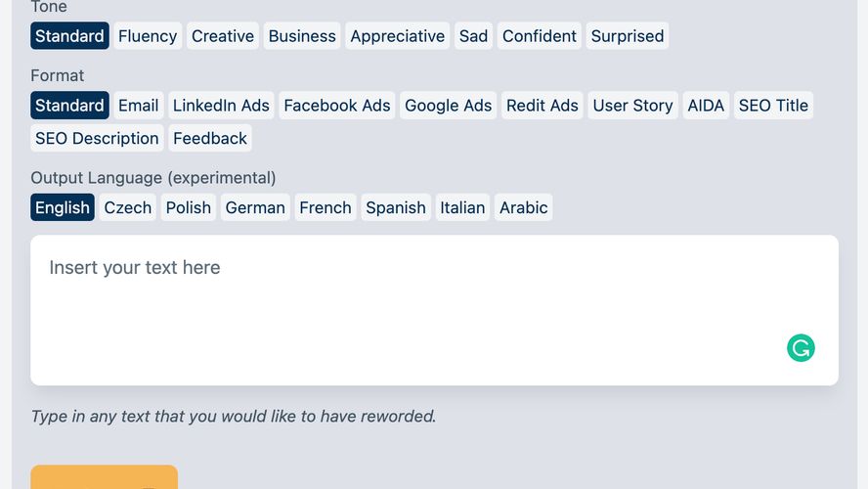Set tone to Sad
Image resolution: width=868 pixels, height=489 pixels.
(473, 36)
